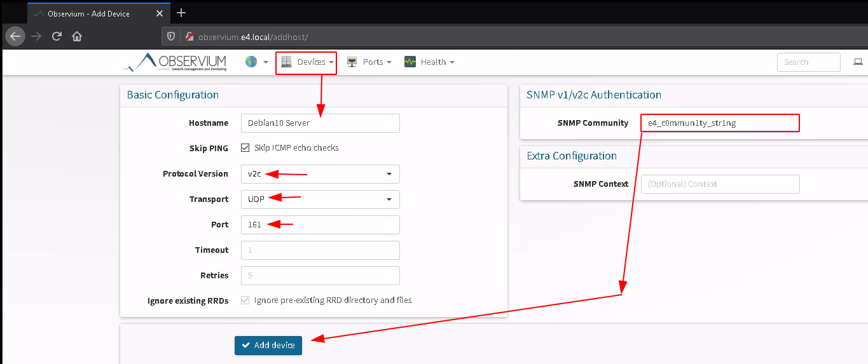Click the browser back arrow button
Image resolution: width=868 pixels, height=364 pixels.
(x=15, y=36)
